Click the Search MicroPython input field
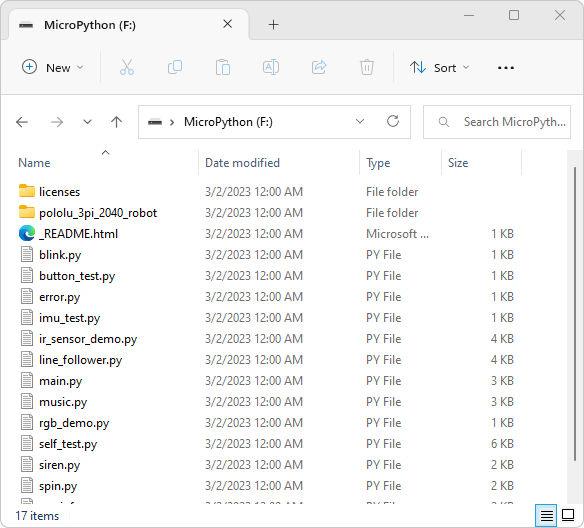The width and height of the screenshot is (584, 528). pos(497,122)
